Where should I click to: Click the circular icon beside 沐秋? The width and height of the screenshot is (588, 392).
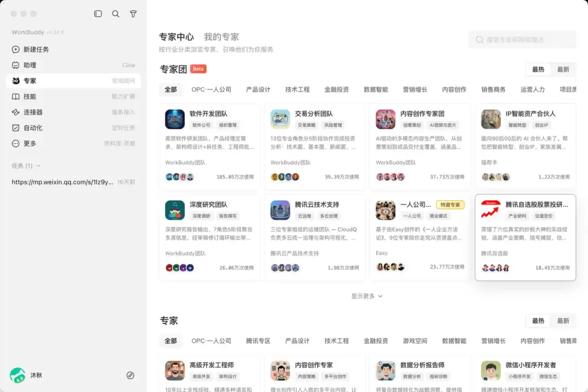(x=130, y=375)
